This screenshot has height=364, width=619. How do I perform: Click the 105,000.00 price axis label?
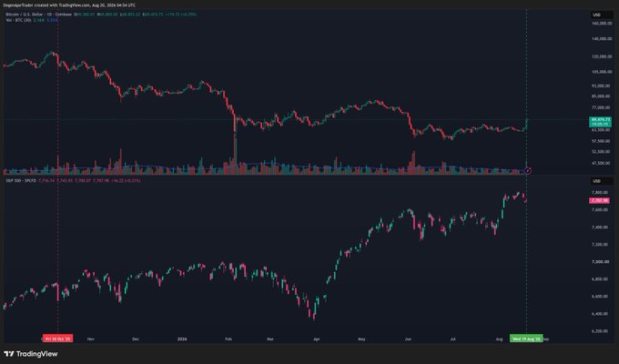coord(602,72)
